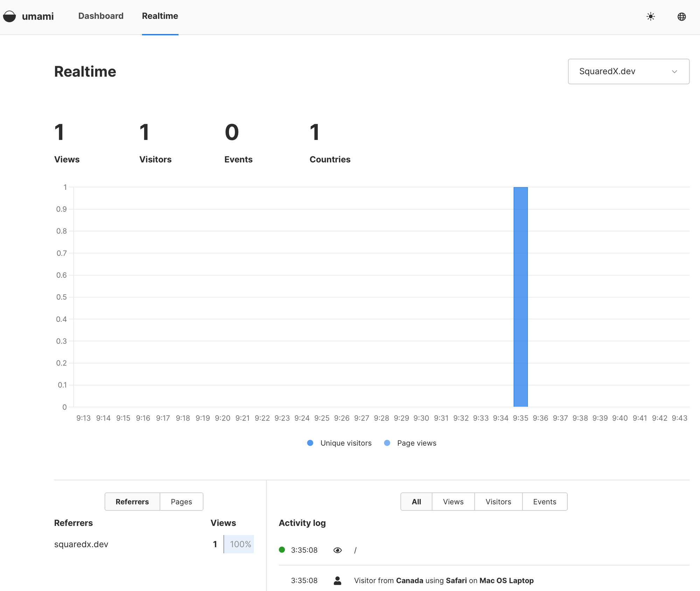Click the Referrers button

coord(132,501)
